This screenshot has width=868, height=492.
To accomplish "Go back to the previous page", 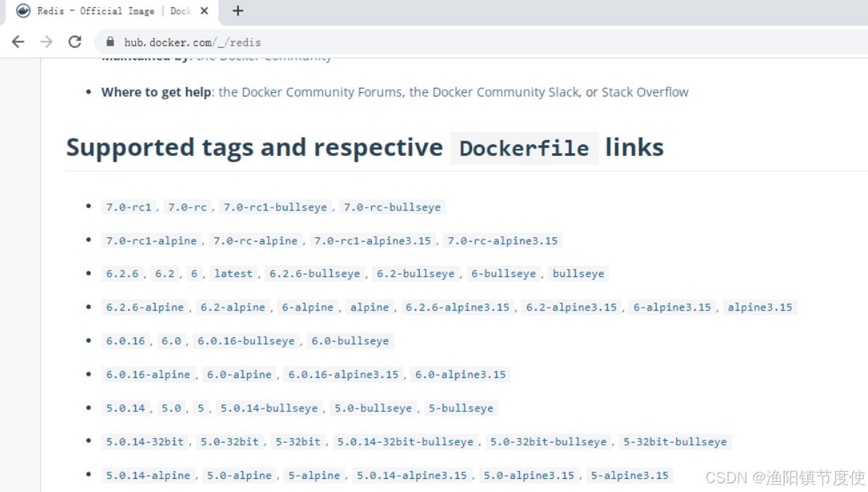I will (18, 42).
